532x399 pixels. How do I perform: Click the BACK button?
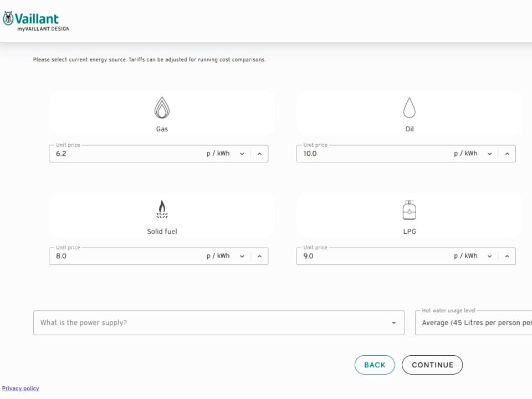point(375,365)
